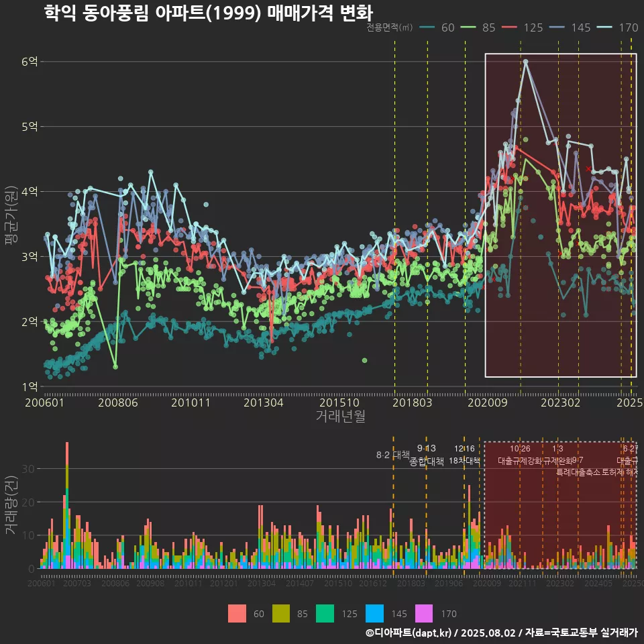Click the 1·3 규제완화 annotation

point(557,455)
